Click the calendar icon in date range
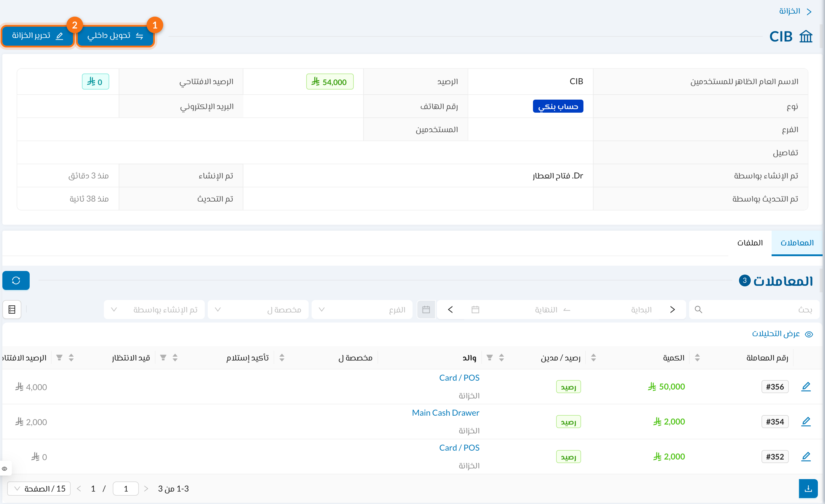This screenshot has width=825, height=504. (x=475, y=309)
